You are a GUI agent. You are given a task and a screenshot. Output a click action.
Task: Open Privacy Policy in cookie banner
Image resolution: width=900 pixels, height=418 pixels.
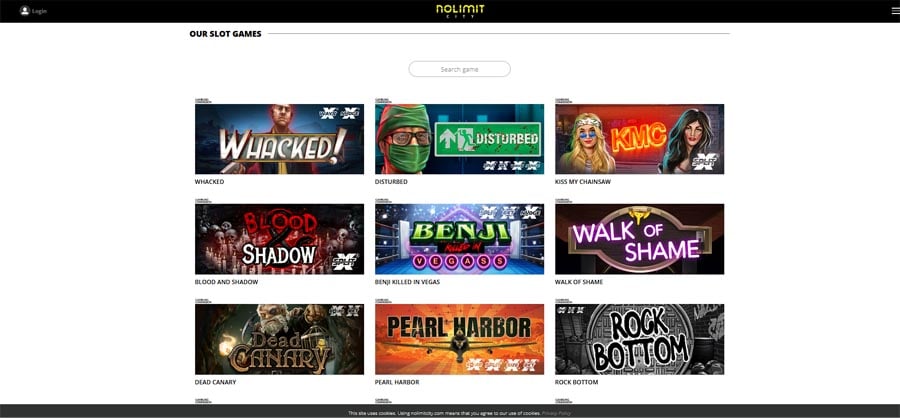(556, 413)
